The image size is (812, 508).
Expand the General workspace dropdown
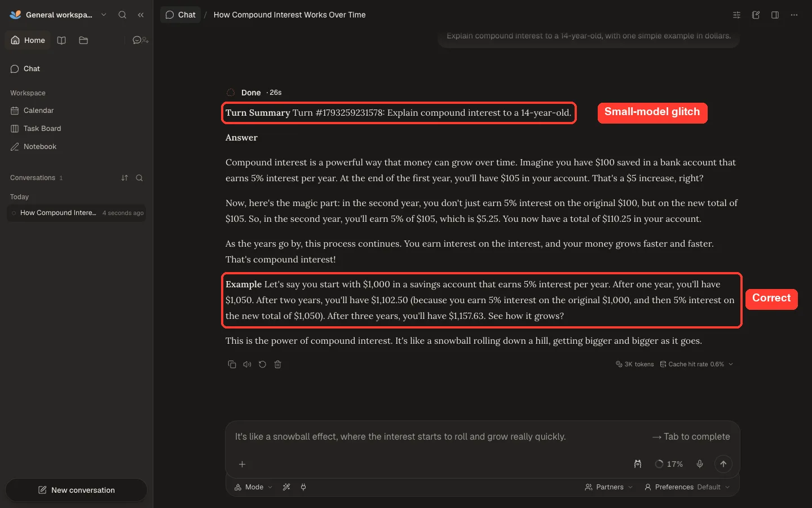pos(104,15)
